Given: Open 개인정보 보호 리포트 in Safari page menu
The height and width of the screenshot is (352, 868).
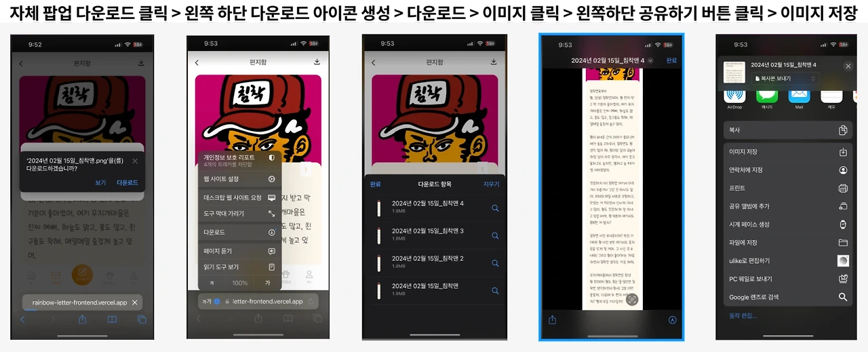Looking at the screenshot, I should (239, 160).
